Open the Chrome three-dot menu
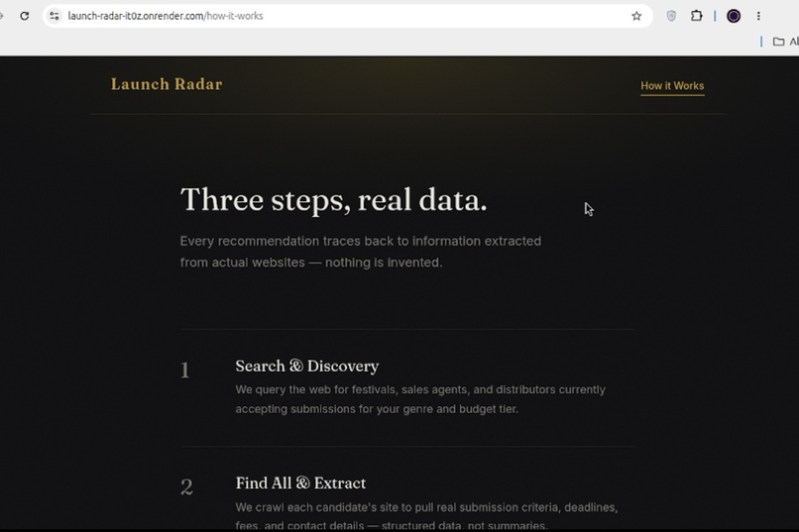Image resolution: width=799 pixels, height=532 pixels. pos(758,16)
